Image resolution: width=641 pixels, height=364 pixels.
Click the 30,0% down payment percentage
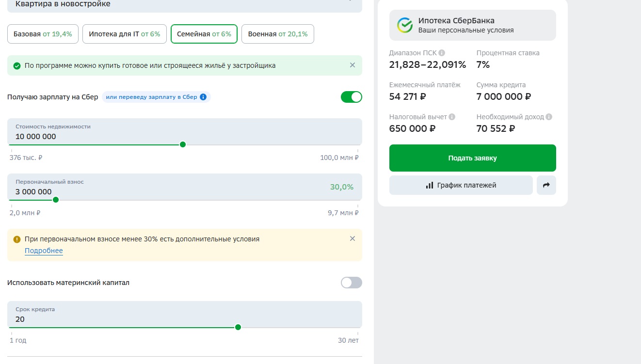[x=342, y=187]
